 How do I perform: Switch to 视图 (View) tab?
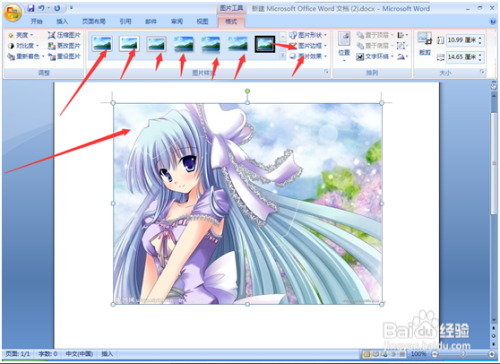click(x=202, y=21)
